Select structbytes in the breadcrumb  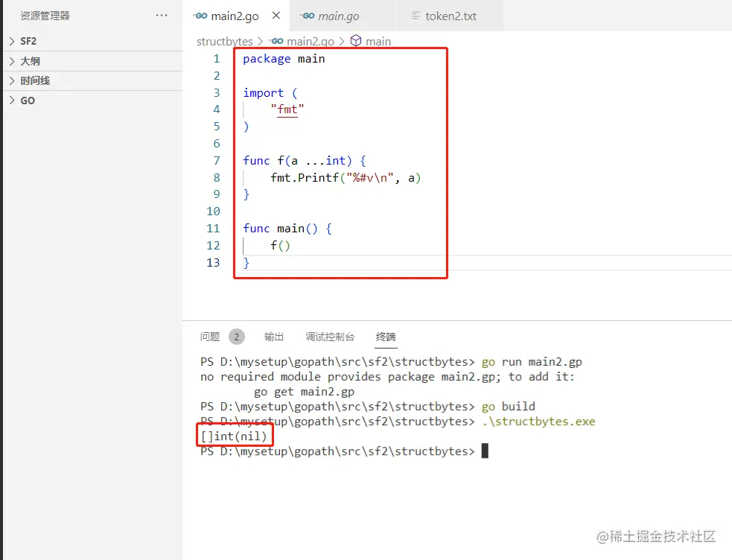(x=225, y=42)
